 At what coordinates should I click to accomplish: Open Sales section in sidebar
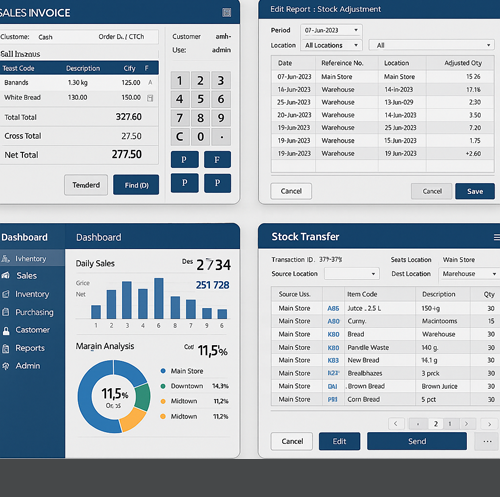point(27,276)
